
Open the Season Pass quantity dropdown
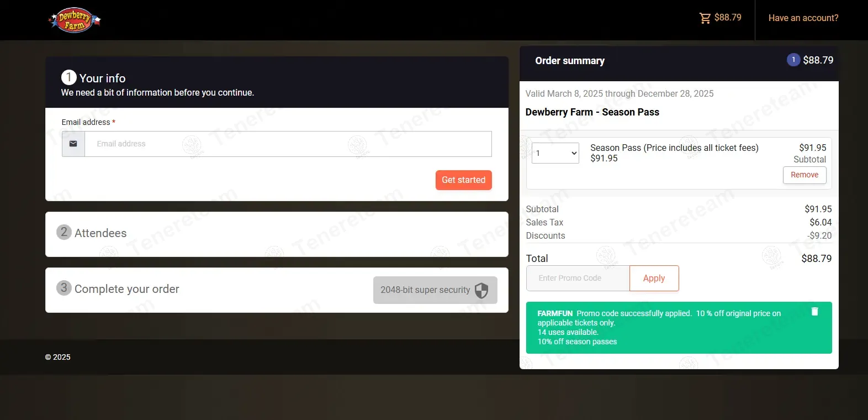555,153
